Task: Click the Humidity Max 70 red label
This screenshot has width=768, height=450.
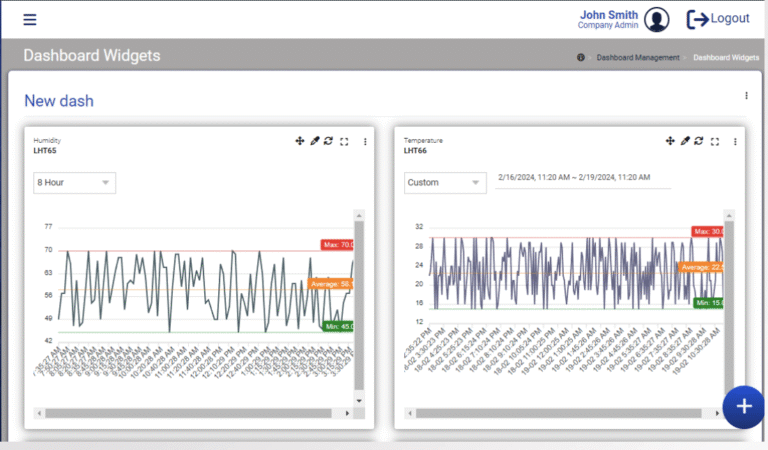Action: [337, 244]
